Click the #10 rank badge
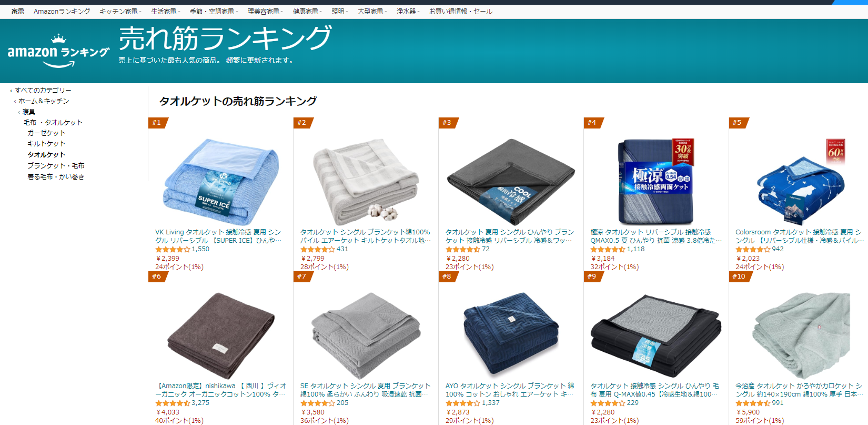 (740, 276)
